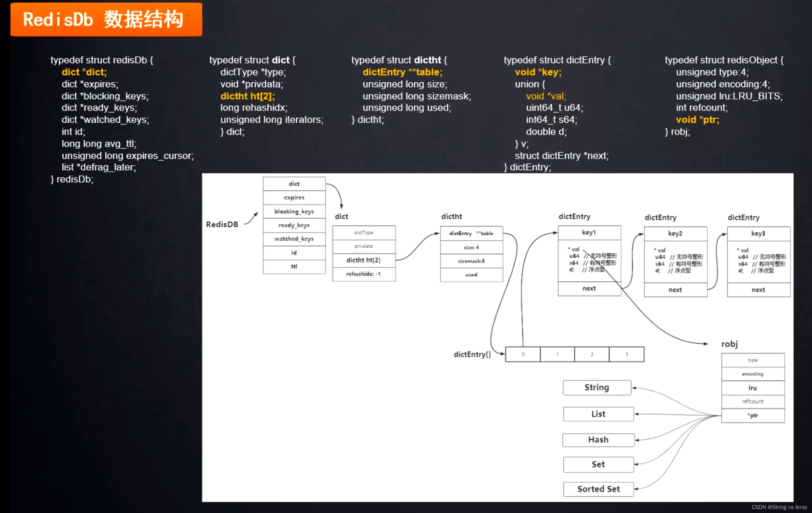
Task: Click the "size: 4" diagram box
Action: [471, 248]
